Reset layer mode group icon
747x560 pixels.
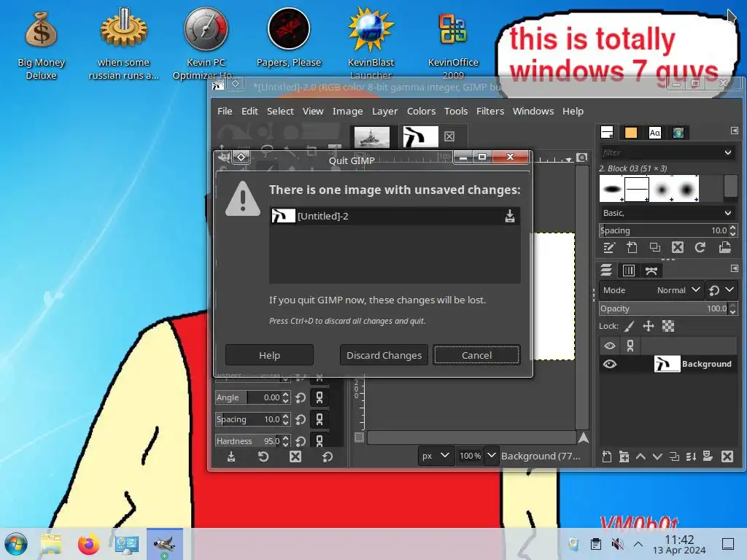pos(714,290)
